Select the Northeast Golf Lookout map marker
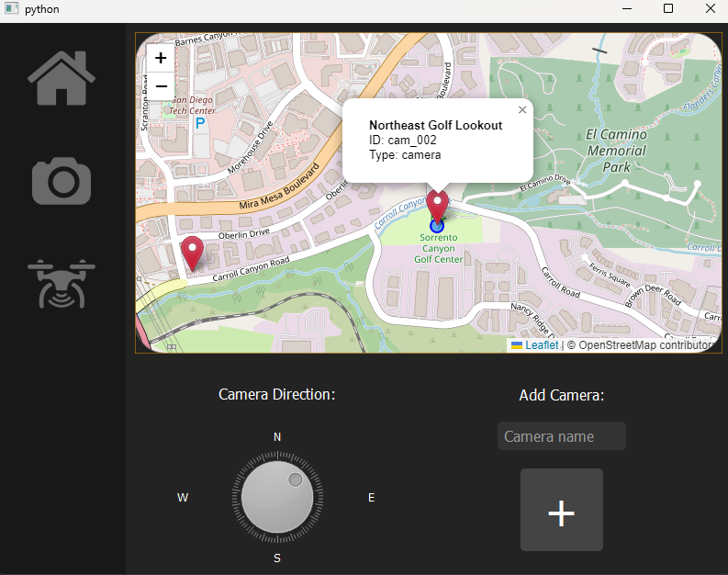This screenshot has width=728, height=575. [437, 205]
